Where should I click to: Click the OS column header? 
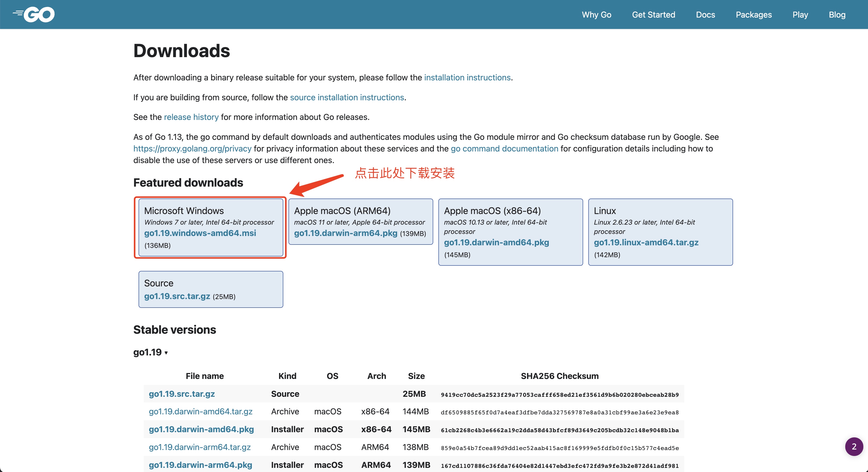[332, 376]
